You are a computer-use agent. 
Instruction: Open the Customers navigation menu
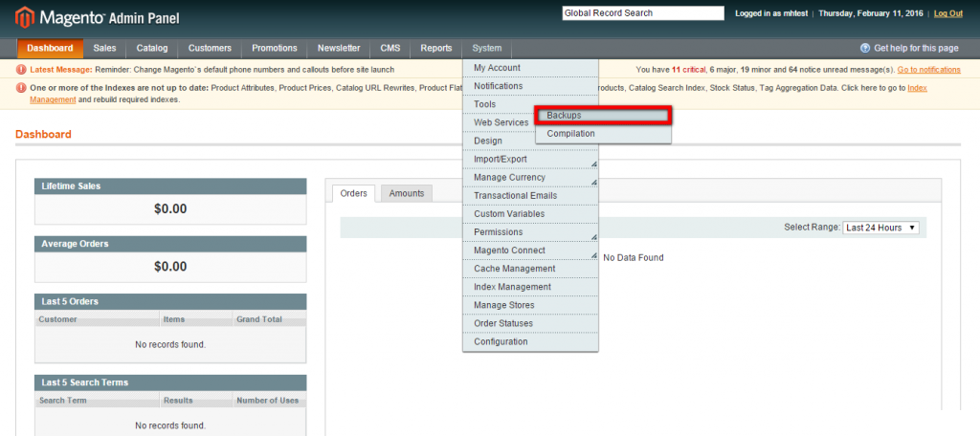[x=210, y=48]
